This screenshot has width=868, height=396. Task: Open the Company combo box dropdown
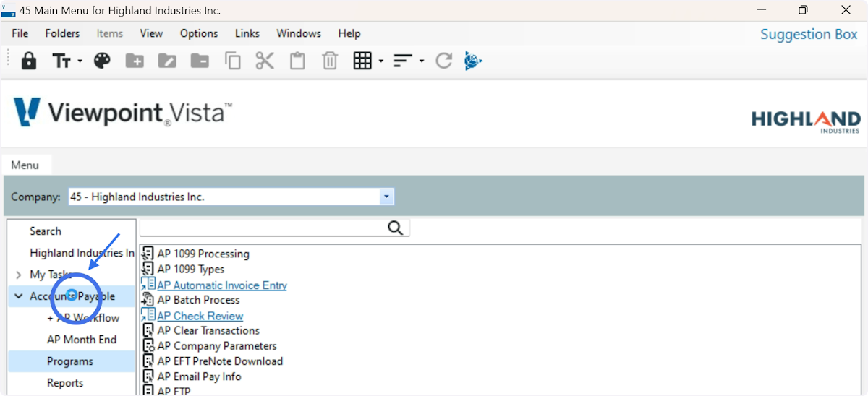click(x=387, y=197)
